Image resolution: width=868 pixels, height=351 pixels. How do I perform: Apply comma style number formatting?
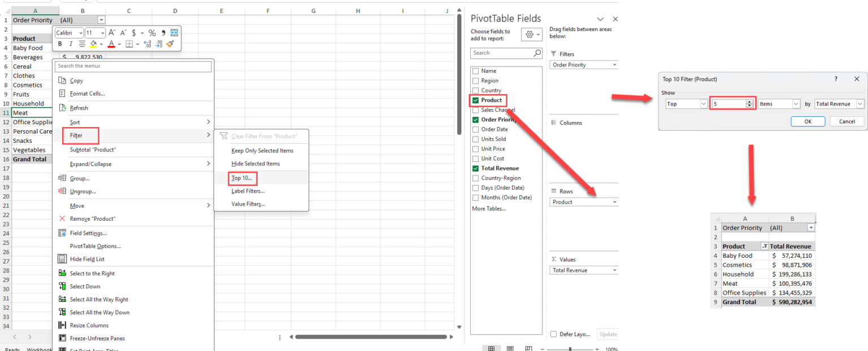164,33
